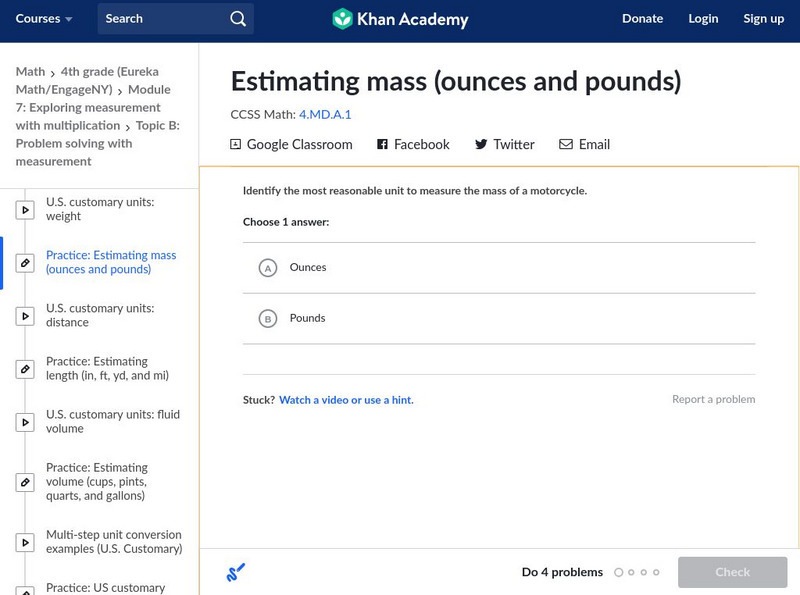Open the Donate page
This screenshot has height=595, width=800.
[642, 19]
